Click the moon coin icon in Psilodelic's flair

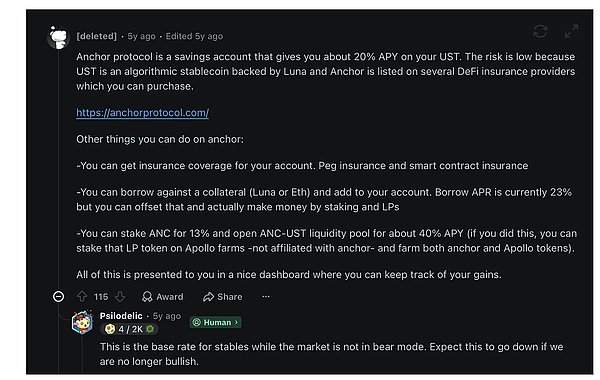coord(110,329)
